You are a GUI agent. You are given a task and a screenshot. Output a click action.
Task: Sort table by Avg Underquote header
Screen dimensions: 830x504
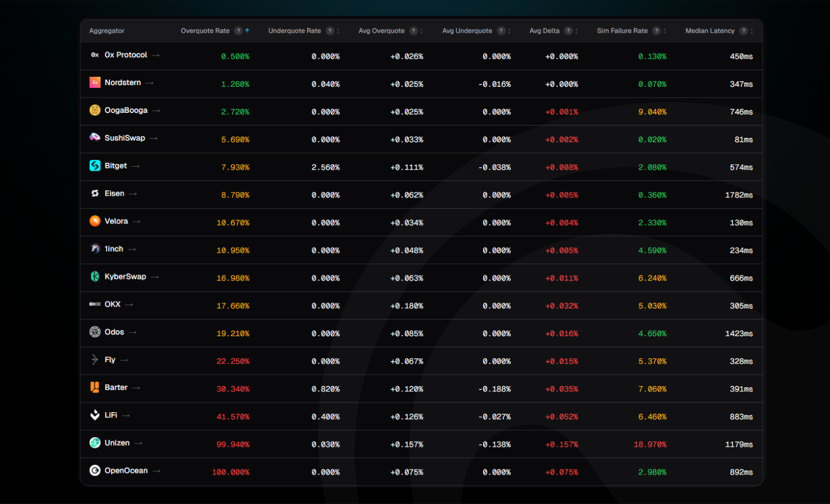click(x=467, y=31)
